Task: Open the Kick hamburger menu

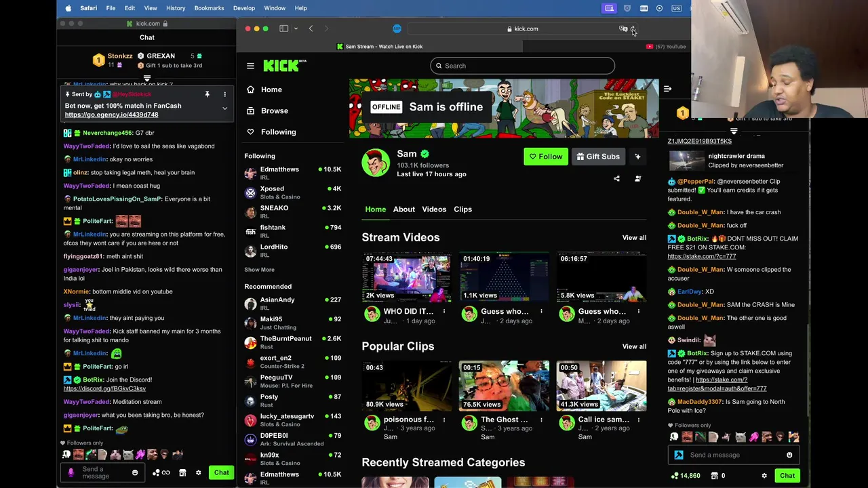Action: coord(250,66)
